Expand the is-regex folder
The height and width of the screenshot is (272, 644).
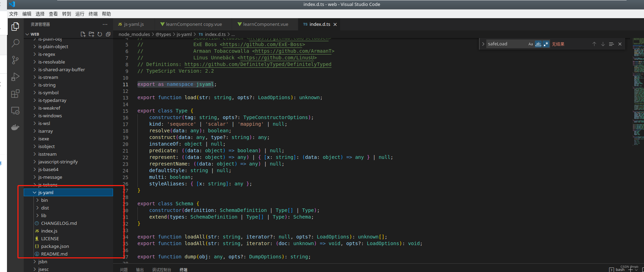(35, 54)
